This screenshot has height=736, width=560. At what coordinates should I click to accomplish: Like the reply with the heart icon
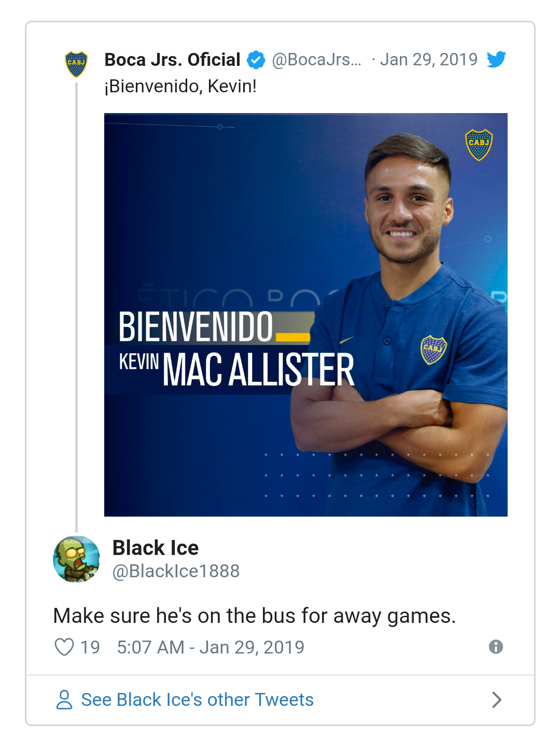pyautogui.click(x=64, y=647)
